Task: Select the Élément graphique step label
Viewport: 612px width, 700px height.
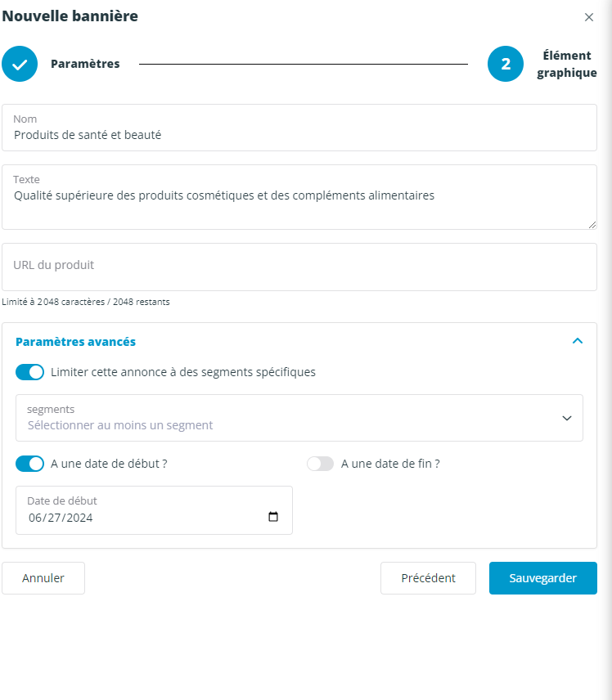Action: (x=567, y=64)
